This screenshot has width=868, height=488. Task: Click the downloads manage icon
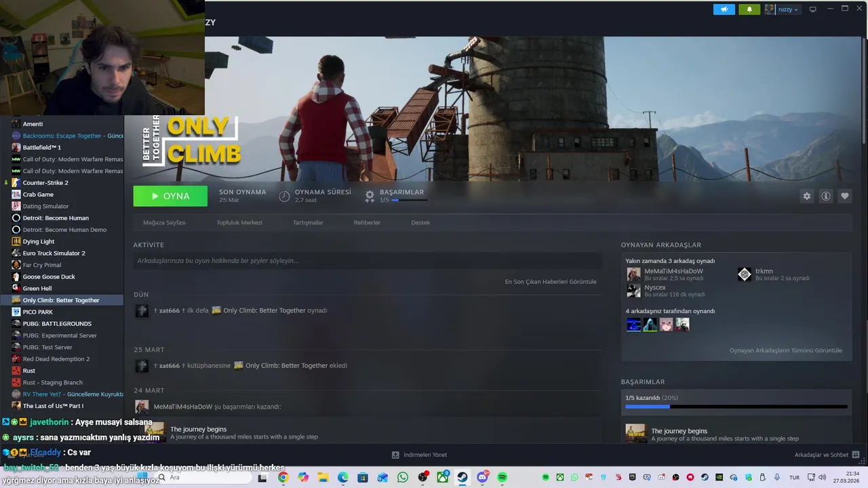click(395, 455)
